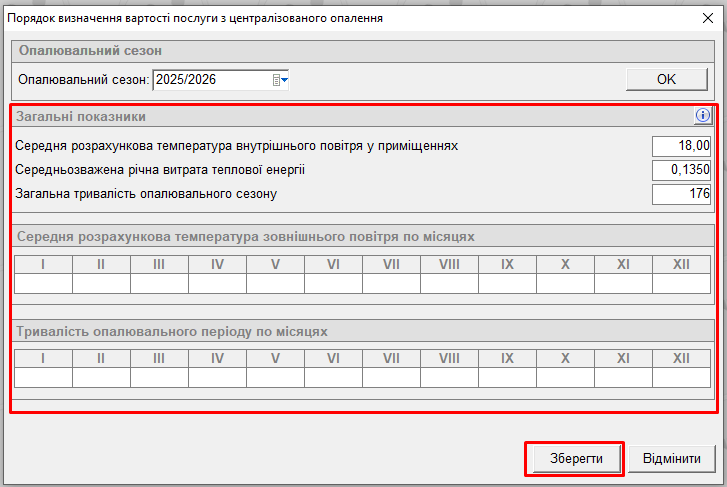Viewport: 727px width, 487px height.
Task: Expand the Опалювальний сезон dropdown arrow
Action: 284,80
